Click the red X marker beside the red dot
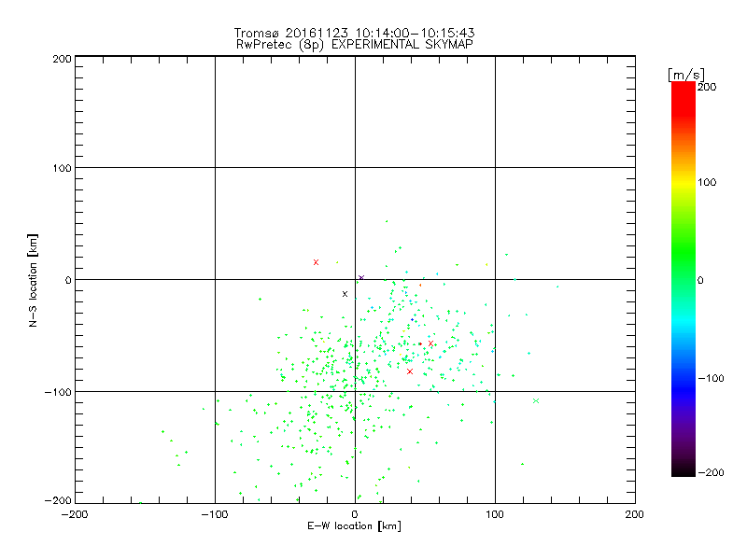Viewport: 747px width, 560px height. (x=430, y=343)
